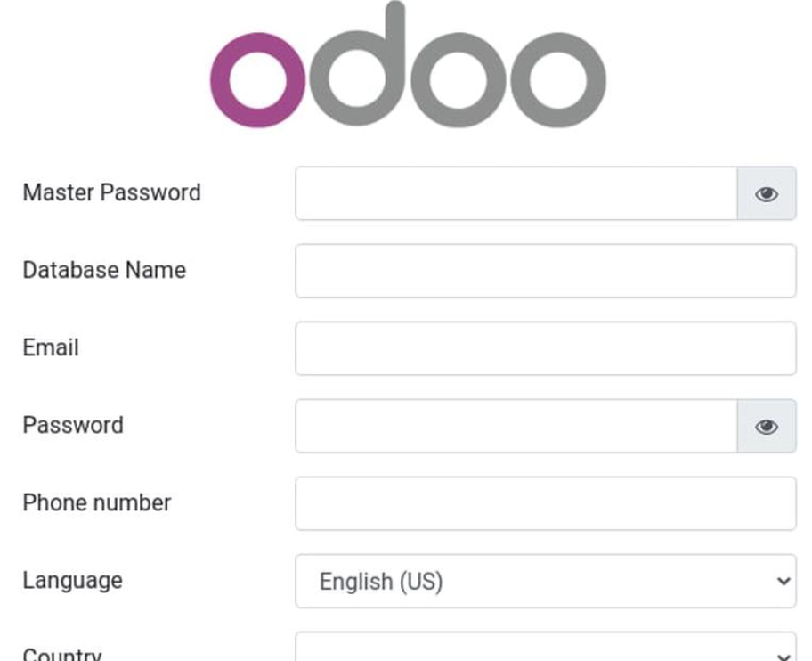This screenshot has height=661, width=812.
Task: Click the Odoo logo at the top
Action: click(408, 65)
